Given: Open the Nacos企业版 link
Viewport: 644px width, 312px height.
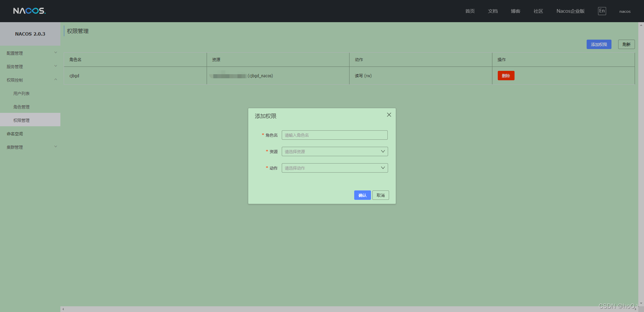Looking at the screenshot, I should (x=571, y=11).
